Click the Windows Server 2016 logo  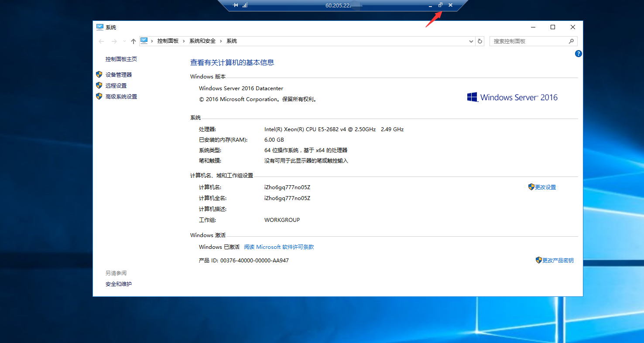(x=512, y=97)
